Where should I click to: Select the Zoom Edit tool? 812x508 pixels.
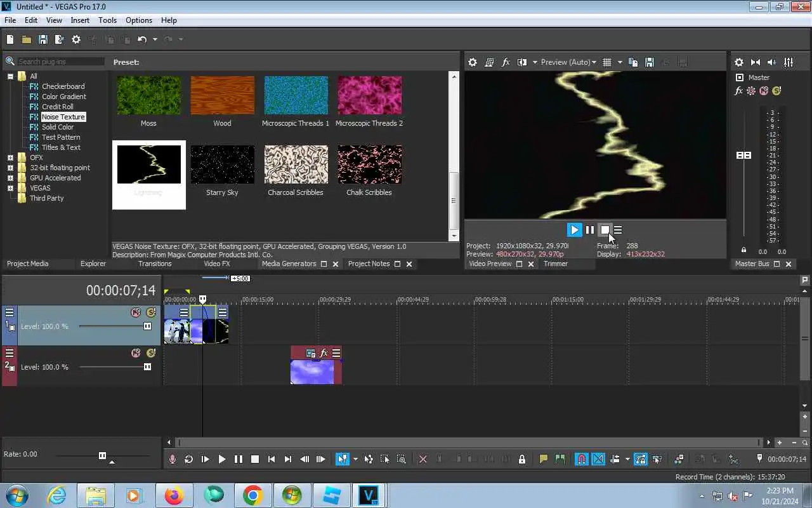pyautogui.click(x=402, y=459)
